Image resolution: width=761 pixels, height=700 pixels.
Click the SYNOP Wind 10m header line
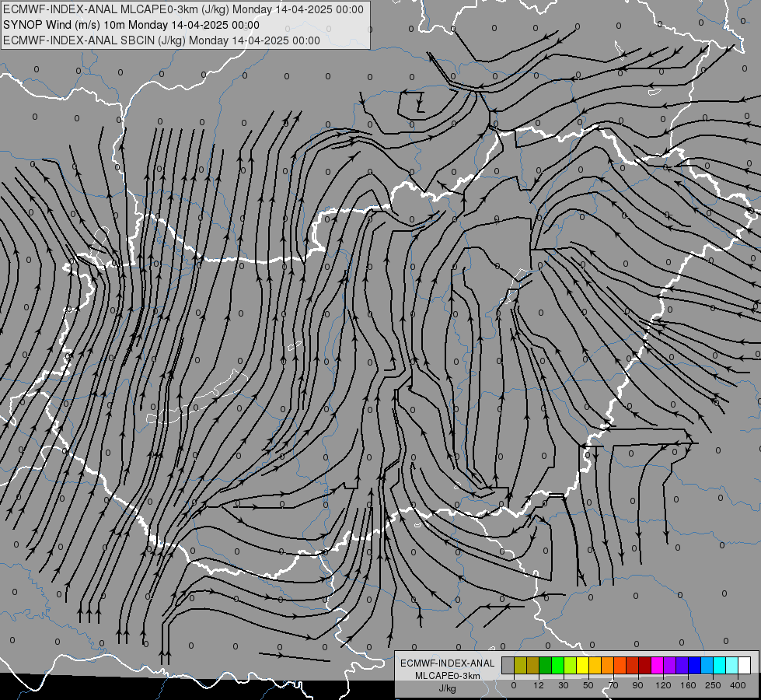pyautogui.click(x=131, y=25)
